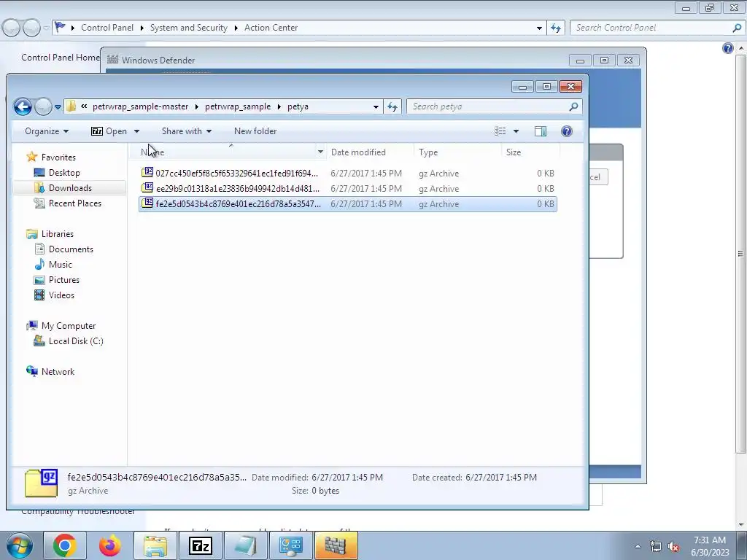Sort by Type column header
This screenshot has height=560, width=747.
457,152
